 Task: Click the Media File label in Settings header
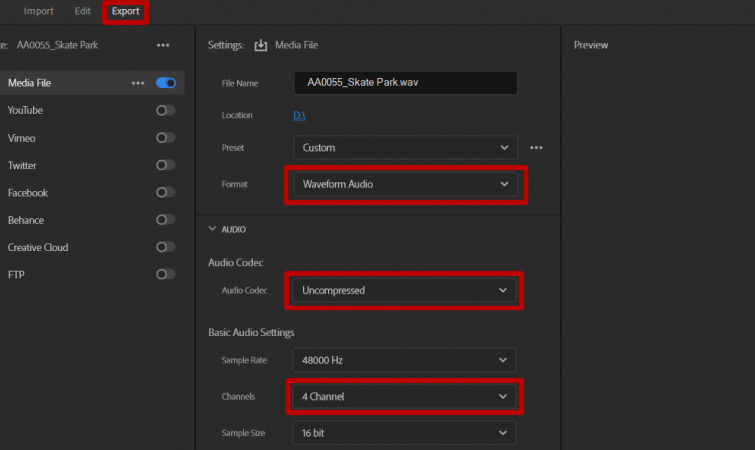[297, 45]
